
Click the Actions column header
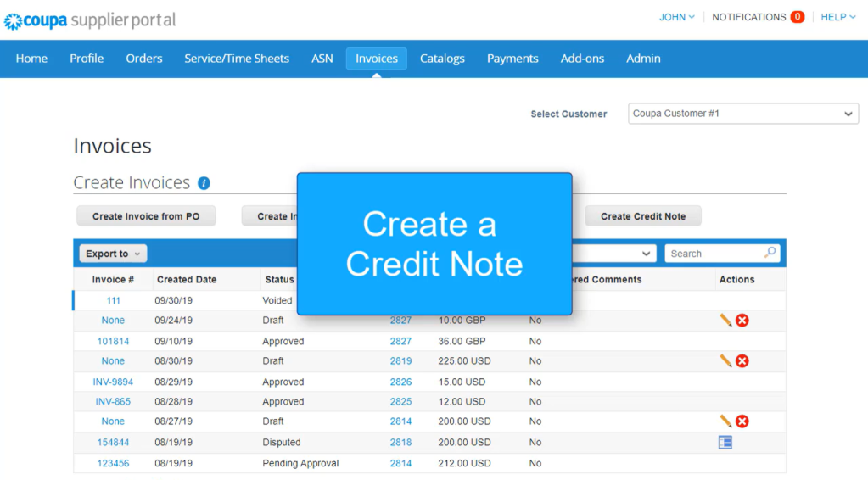(x=736, y=279)
